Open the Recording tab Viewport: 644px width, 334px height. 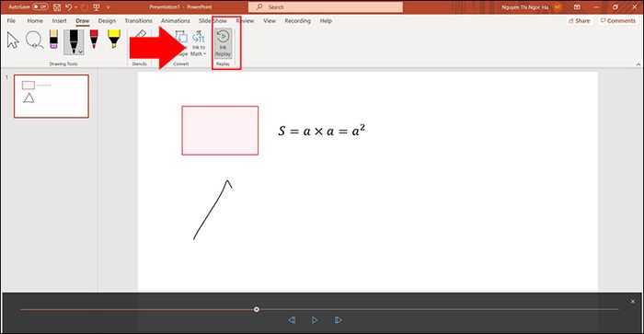[x=298, y=20]
